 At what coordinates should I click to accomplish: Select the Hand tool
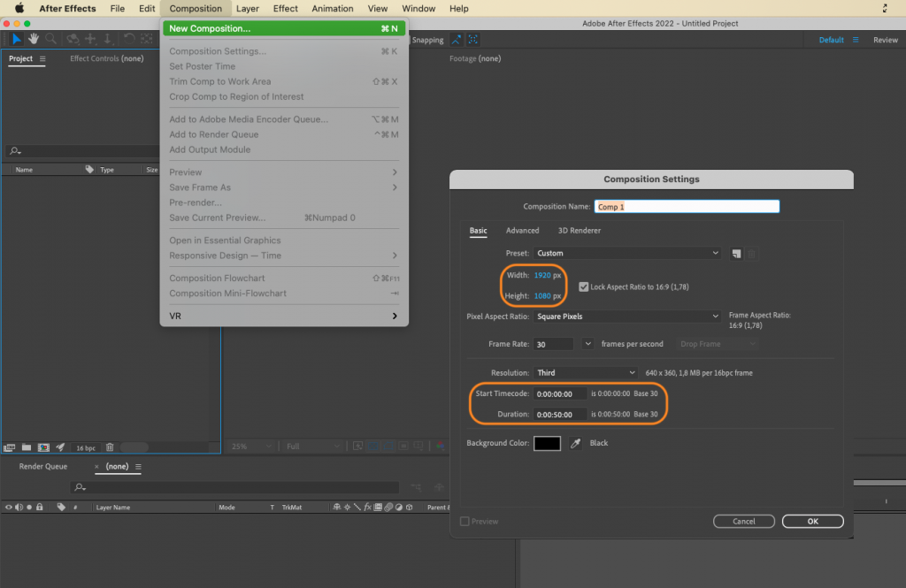click(34, 39)
